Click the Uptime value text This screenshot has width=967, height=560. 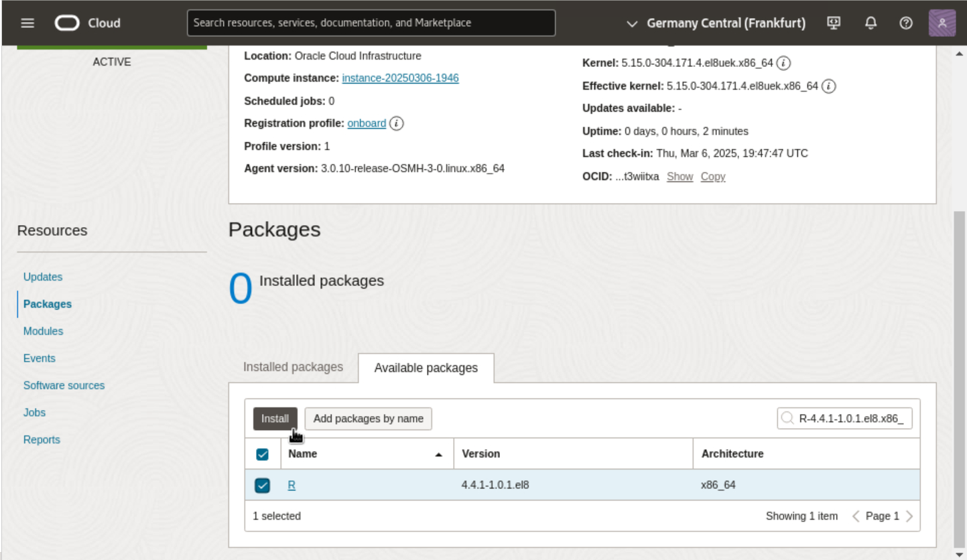point(687,131)
